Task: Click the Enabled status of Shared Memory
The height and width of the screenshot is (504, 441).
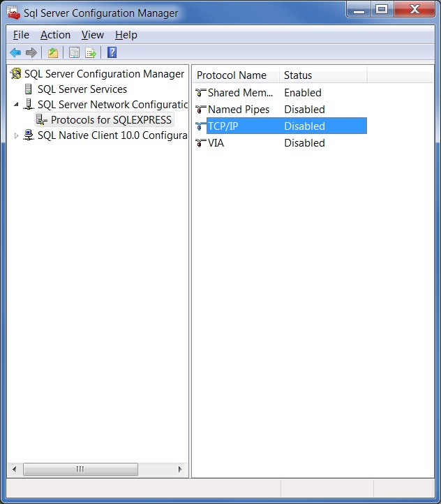Action: (x=303, y=93)
